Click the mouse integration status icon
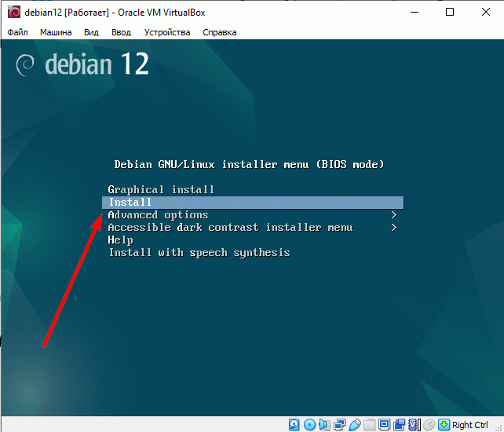504x432 pixels. [429, 425]
